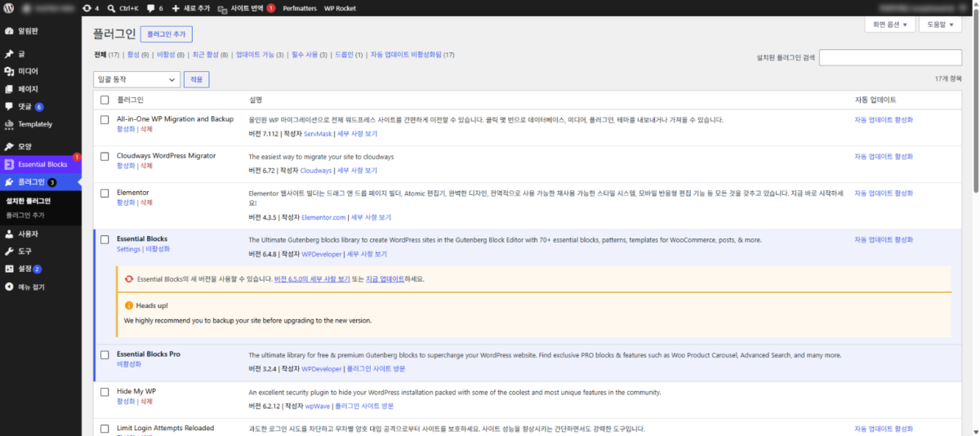980x436 pixels.
Task: Open the 일괄 동작 bulk actions dropdown
Action: click(x=137, y=79)
